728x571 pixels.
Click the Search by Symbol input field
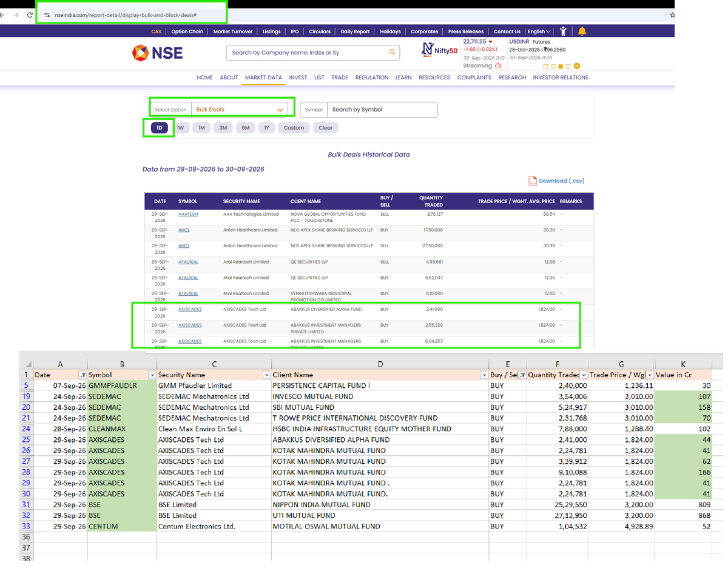click(382, 110)
